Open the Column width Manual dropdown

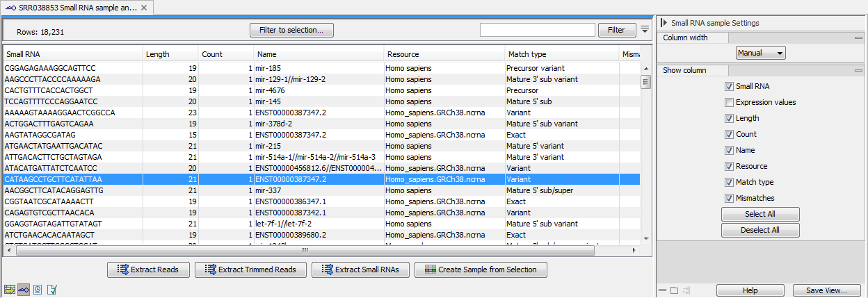click(760, 53)
